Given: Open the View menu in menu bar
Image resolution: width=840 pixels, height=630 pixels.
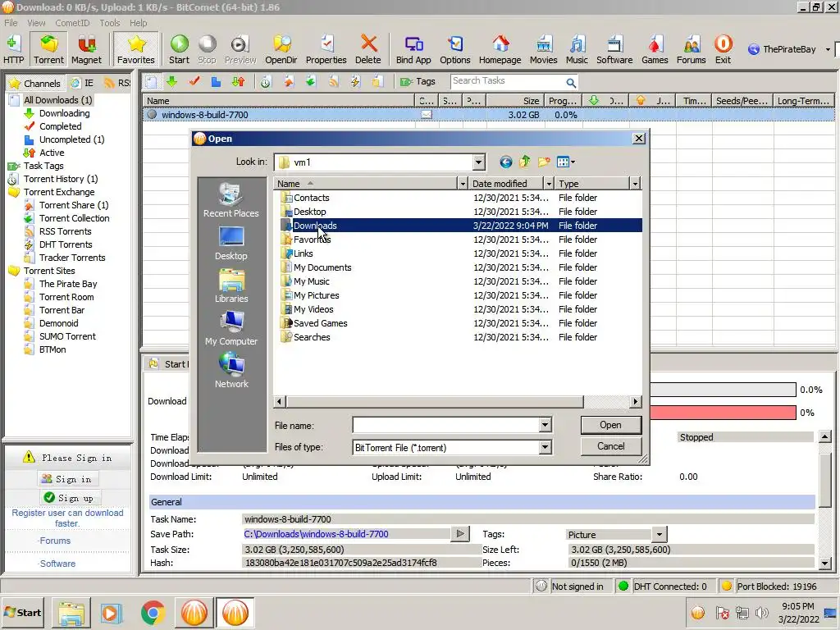Looking at the screenshot, I should pos(36,23).
